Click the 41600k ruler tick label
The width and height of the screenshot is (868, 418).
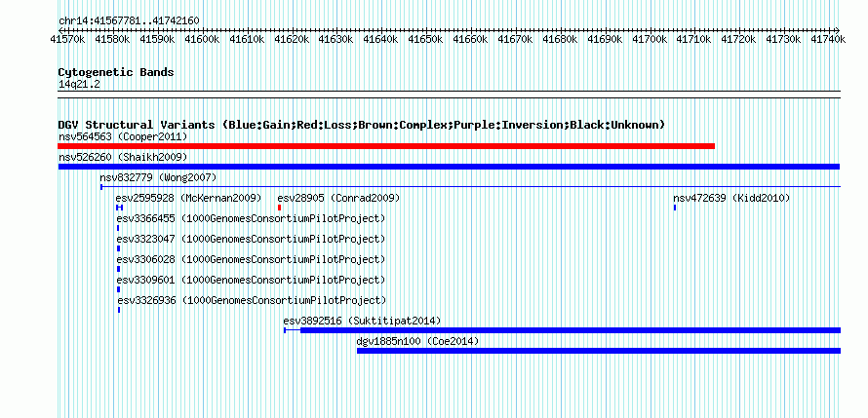pyautogui.click(x=202, y=39)
